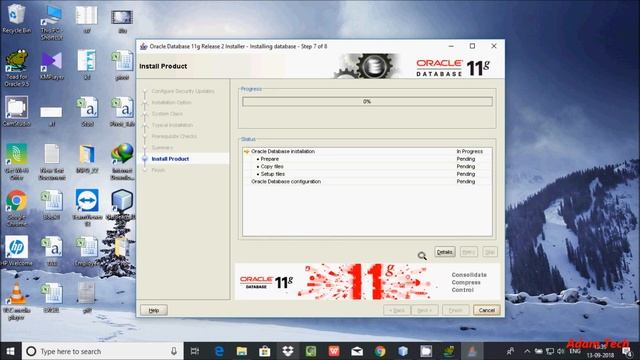Launch KMPlayer from the desktop

pos(52,65)
